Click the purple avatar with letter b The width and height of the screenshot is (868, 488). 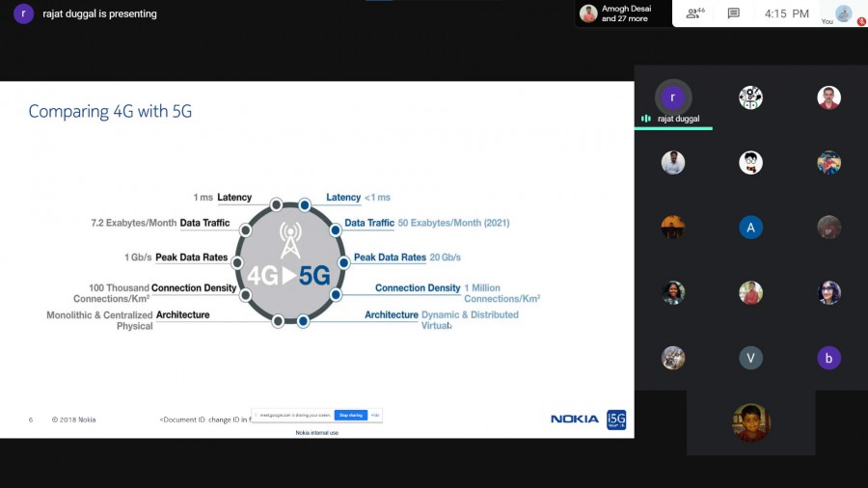[x=828, y=358]
